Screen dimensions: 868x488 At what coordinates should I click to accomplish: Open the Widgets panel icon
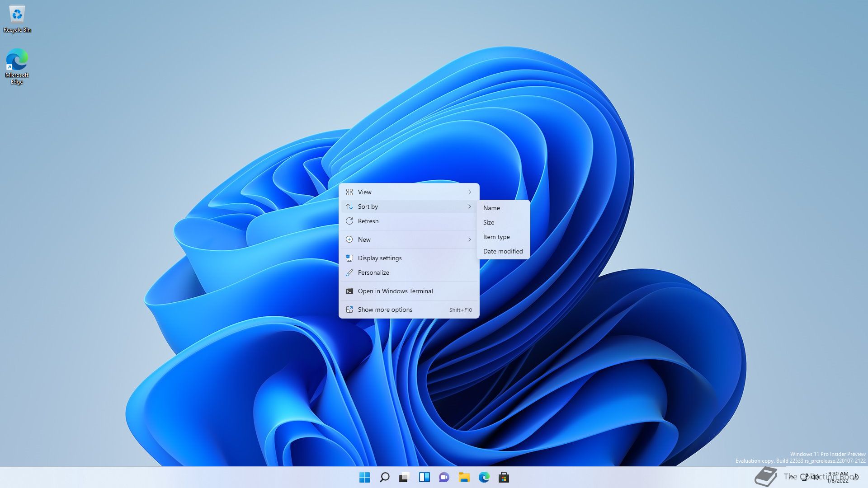(424, 477)
